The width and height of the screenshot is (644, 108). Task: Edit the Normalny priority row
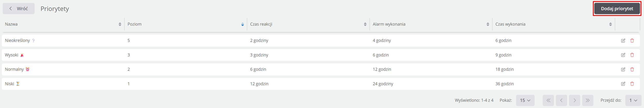tap(623, 69)
